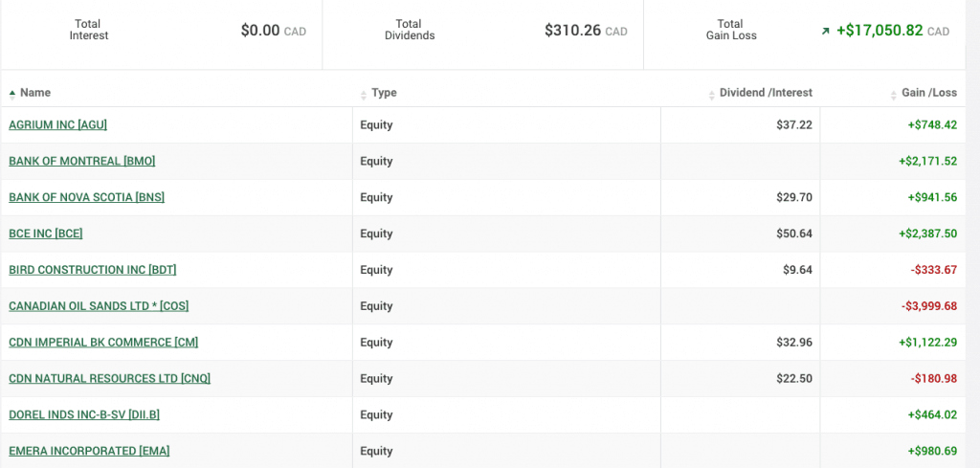This screenshot has height=468, width=980.
Task: Click the Name column header text
Action: point(35,93)
